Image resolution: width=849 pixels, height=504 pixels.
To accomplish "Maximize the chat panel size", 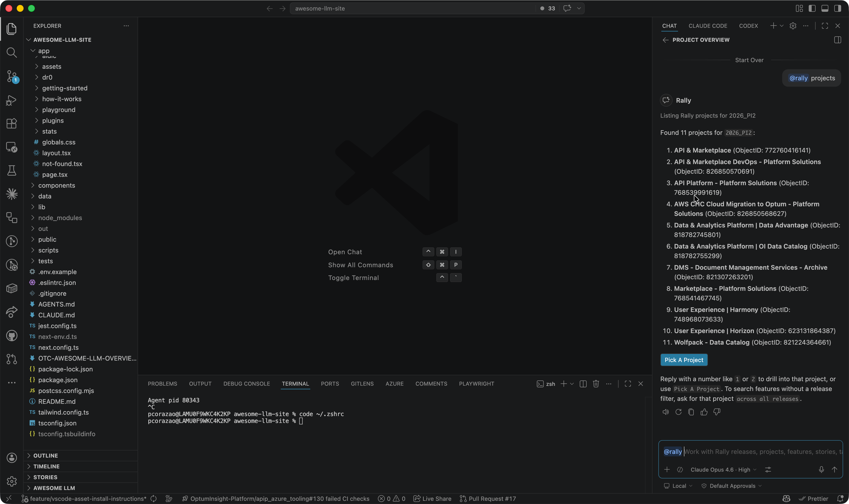I will coord(824,26).
